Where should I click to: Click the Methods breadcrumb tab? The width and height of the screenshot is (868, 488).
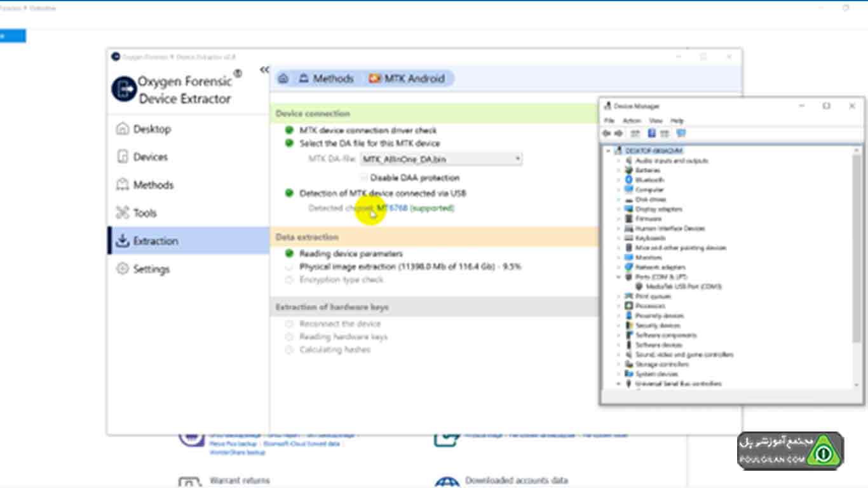[326, 79]
